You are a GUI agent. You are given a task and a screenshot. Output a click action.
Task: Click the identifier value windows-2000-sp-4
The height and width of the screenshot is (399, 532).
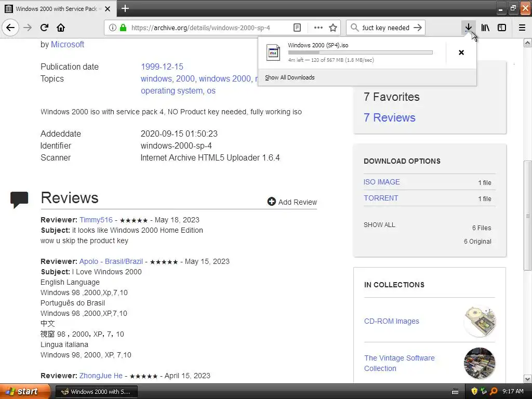pos(176,145)
